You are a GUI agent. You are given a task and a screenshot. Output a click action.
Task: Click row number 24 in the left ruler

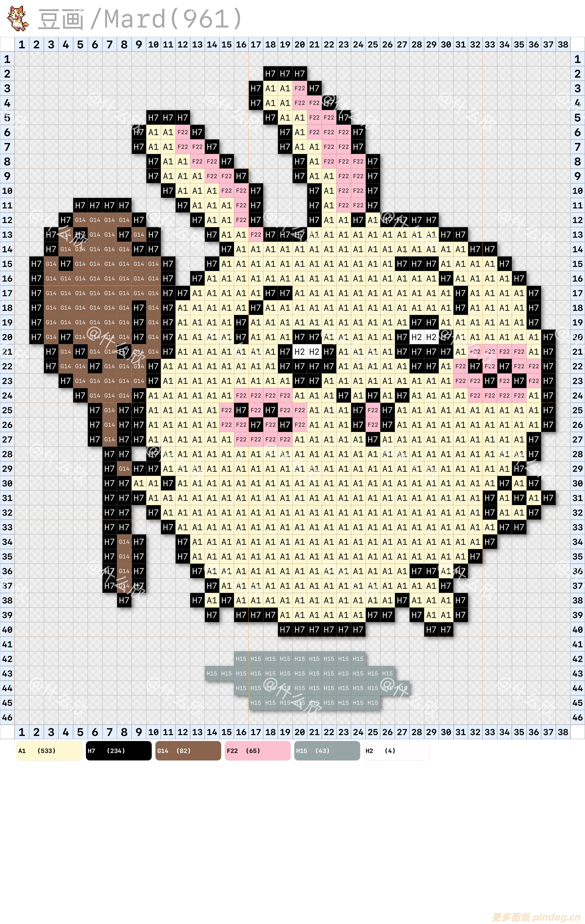(x=7, y=396)
